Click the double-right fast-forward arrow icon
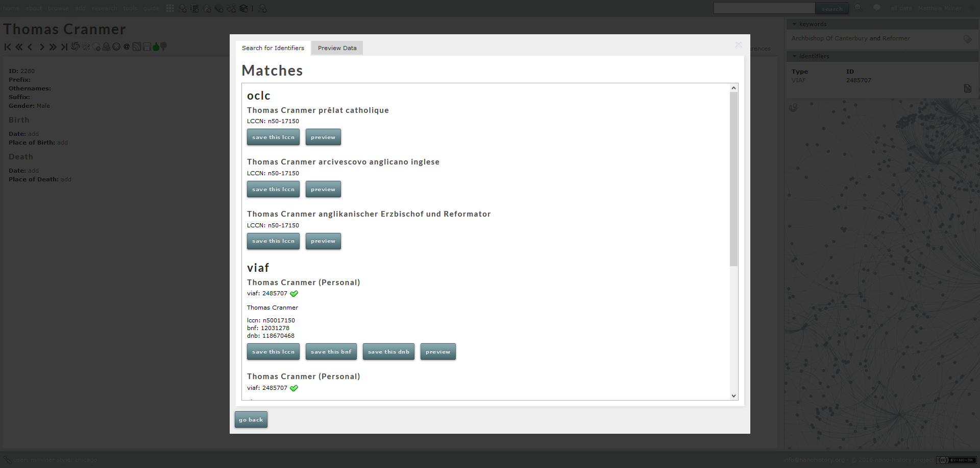This screenshot has width=980, height=468. coord(53,47)
